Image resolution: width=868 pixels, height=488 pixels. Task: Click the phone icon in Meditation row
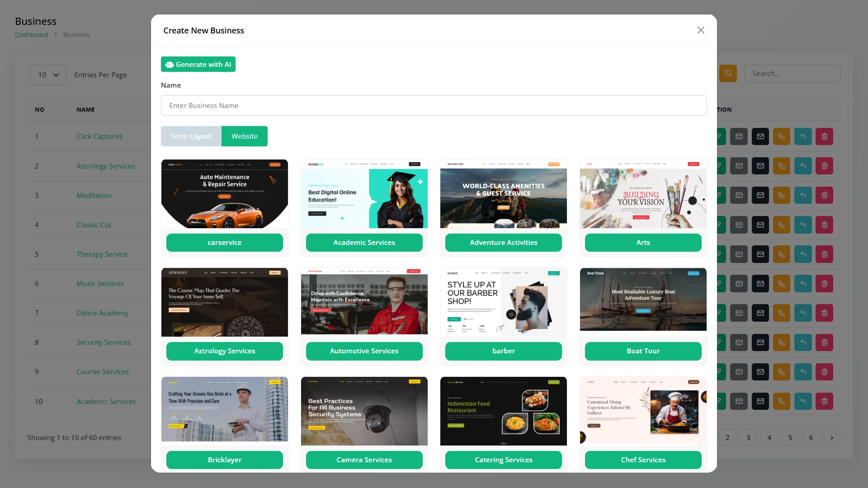(x=782, y=195)
